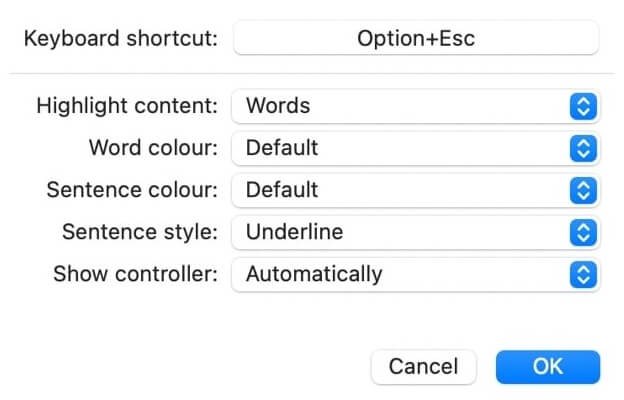This screenshot has width=624, height=400.
Task: Click the selected "Automatically" value text
Action: [314, 274]
